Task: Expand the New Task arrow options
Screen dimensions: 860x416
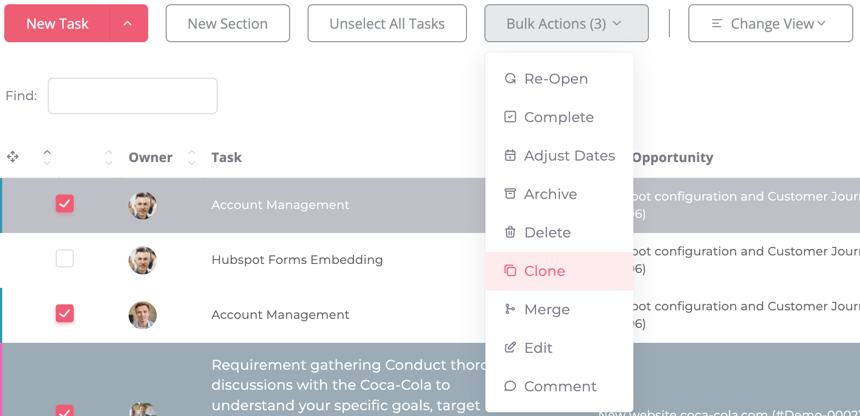Action: [127, 24]
